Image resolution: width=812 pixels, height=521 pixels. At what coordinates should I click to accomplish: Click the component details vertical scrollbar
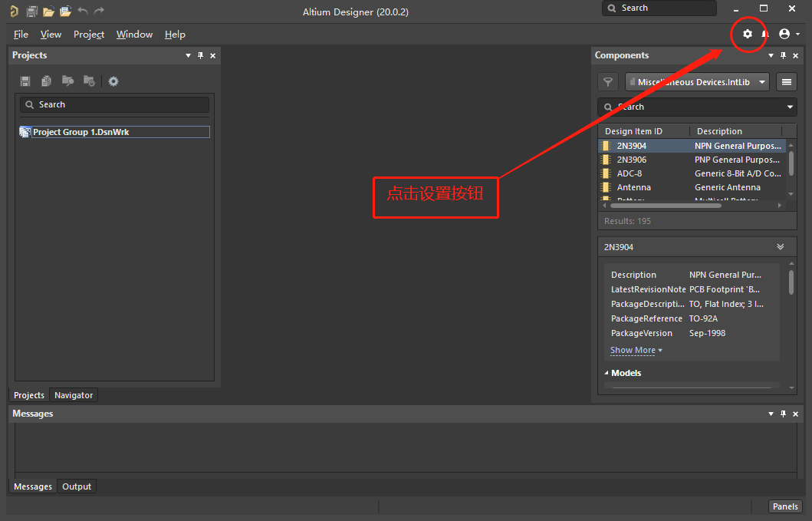coord(791,282)
